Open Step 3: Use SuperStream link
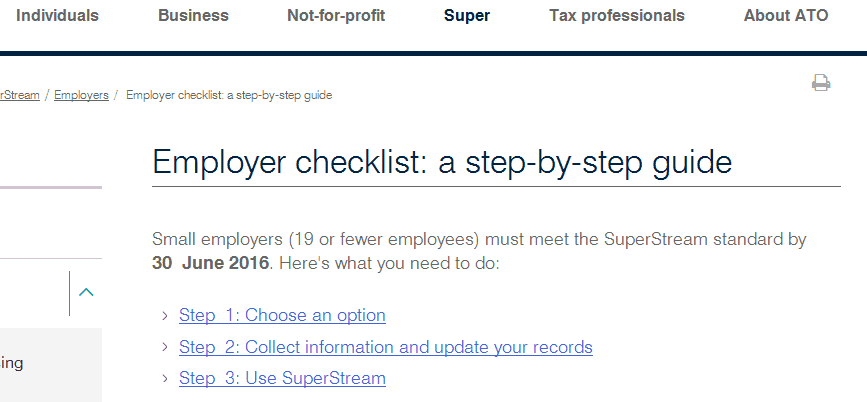The width and height of the screenshot is (867, 402). click(x=282, y=379)
